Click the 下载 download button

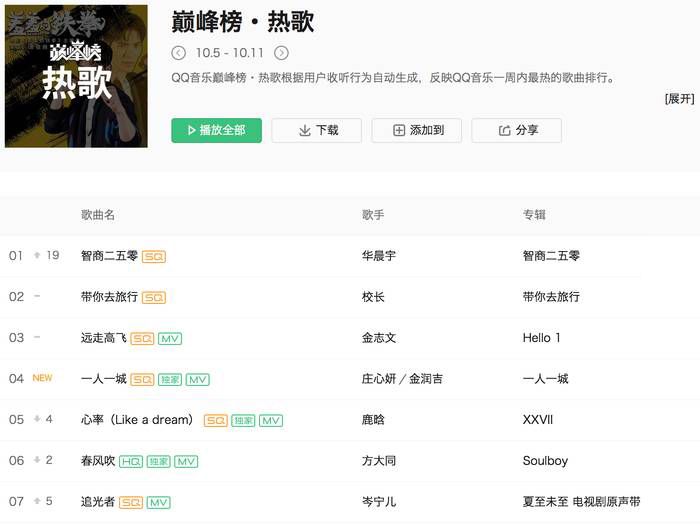(317, 130)
